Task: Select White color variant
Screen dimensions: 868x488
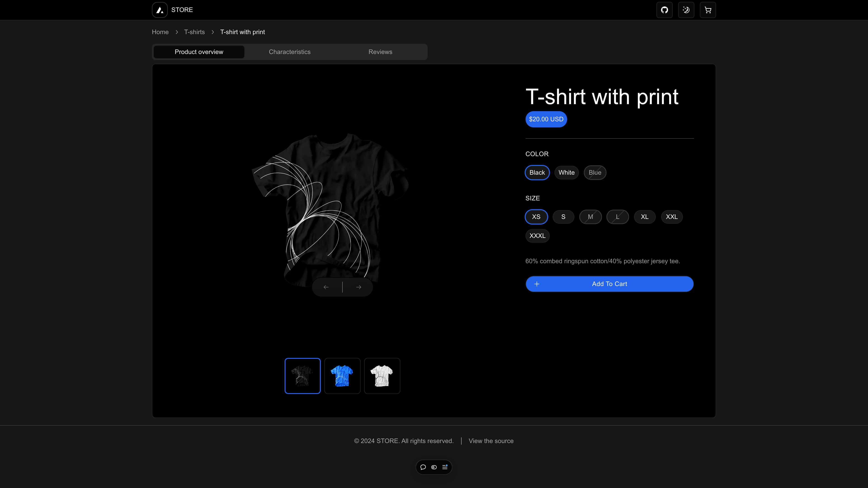Action: (x=566, y=172)
